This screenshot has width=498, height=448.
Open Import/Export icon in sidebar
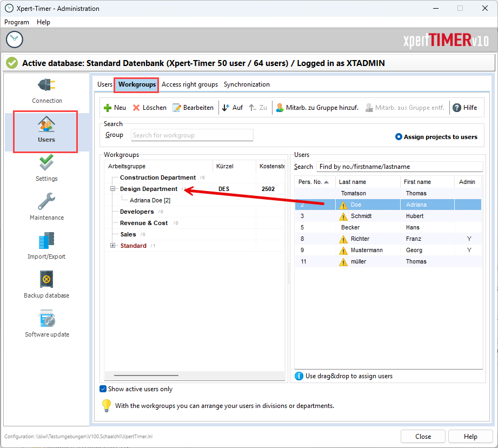tap(47, 241)
